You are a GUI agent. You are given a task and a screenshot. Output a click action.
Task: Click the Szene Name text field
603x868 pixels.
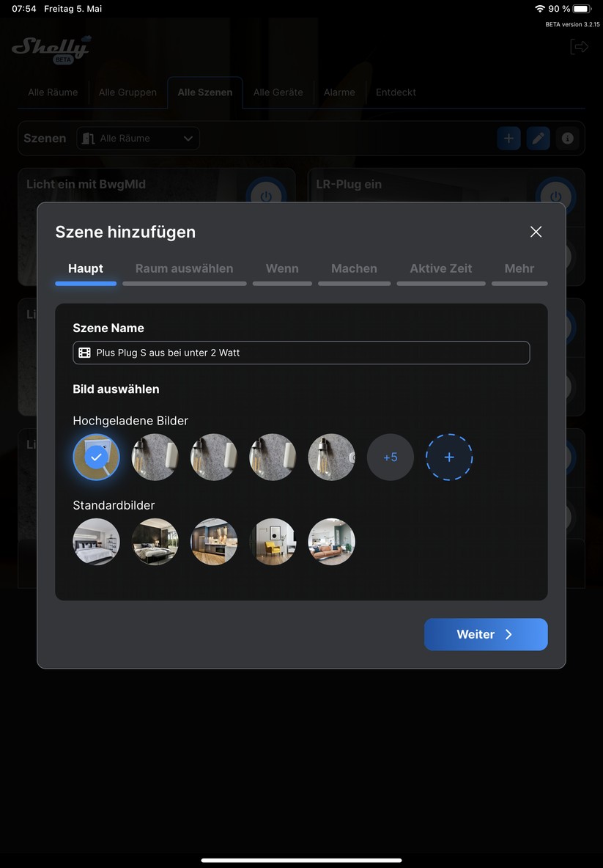point(301,353)
